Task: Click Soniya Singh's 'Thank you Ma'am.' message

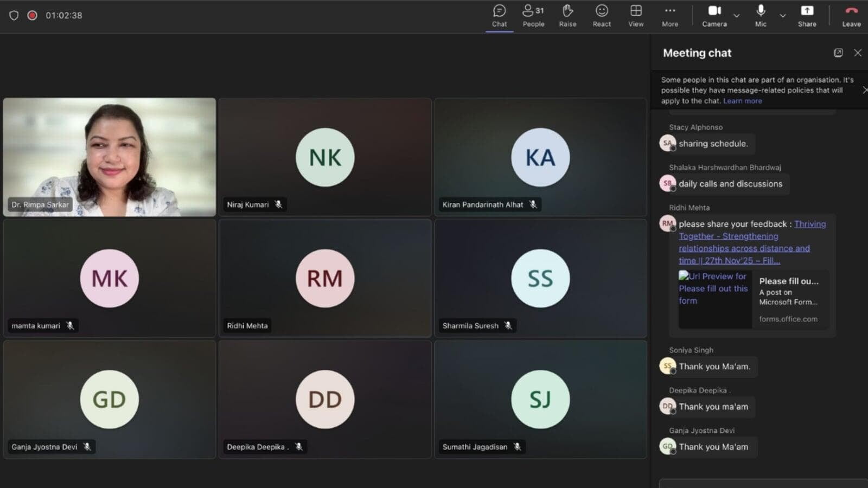Action: pos(714,367)
